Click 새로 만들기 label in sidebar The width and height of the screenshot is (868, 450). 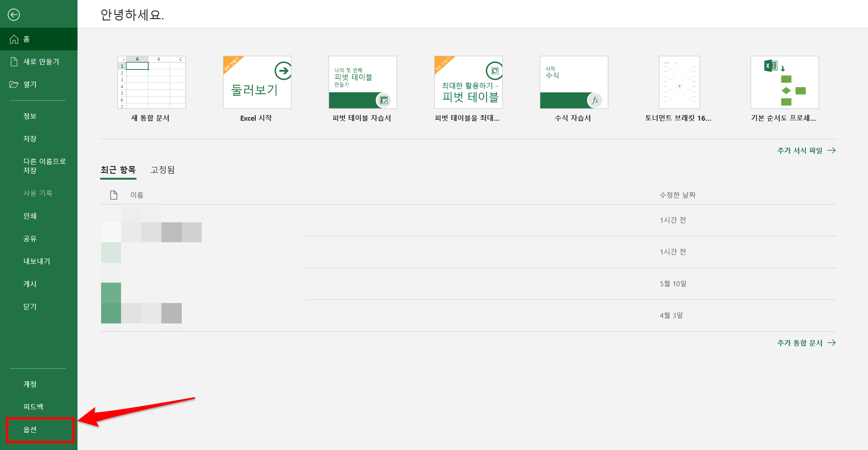(x=41, y=62)
